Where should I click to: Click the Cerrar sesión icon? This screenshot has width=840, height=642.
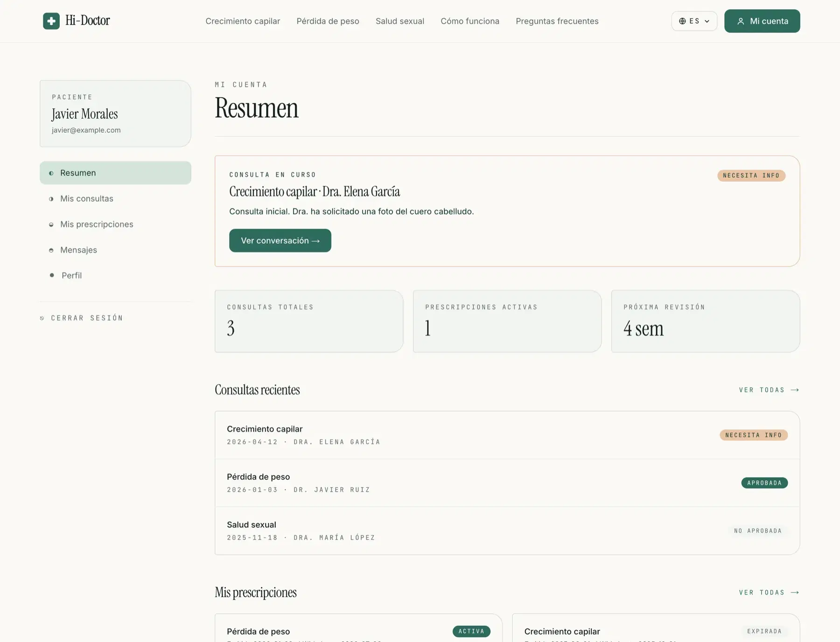tap(42, 317)
